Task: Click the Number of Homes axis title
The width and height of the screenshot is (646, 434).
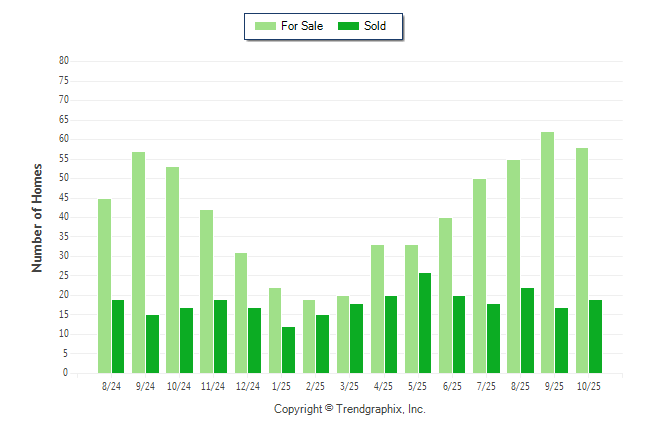Action: (37, 217)
